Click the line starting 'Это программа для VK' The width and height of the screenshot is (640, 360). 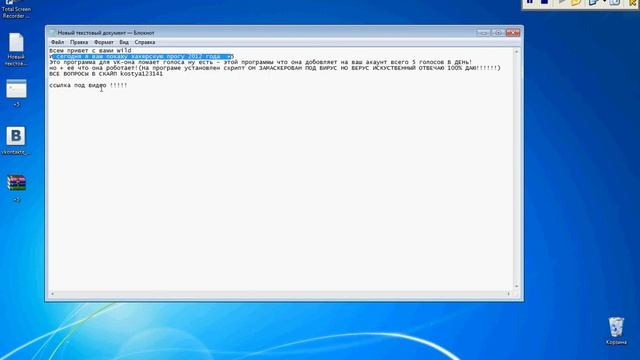pyautogui.click(x=260, y=62)
